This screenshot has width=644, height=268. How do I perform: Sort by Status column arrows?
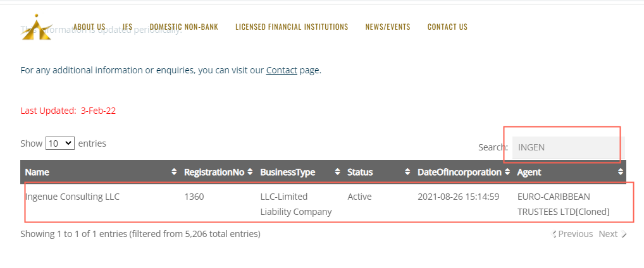click(407, 172)
